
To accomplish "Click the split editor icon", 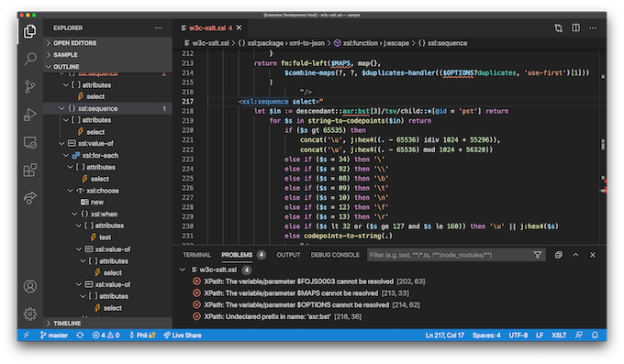I will [575, 28].
